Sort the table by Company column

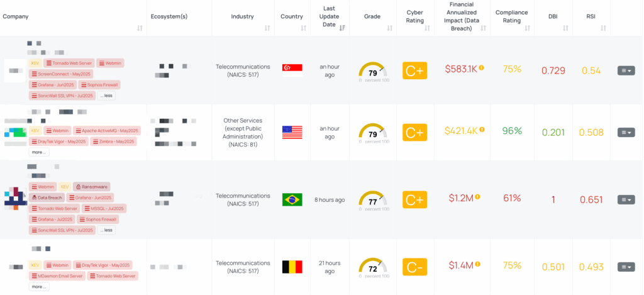coord(140,28)
